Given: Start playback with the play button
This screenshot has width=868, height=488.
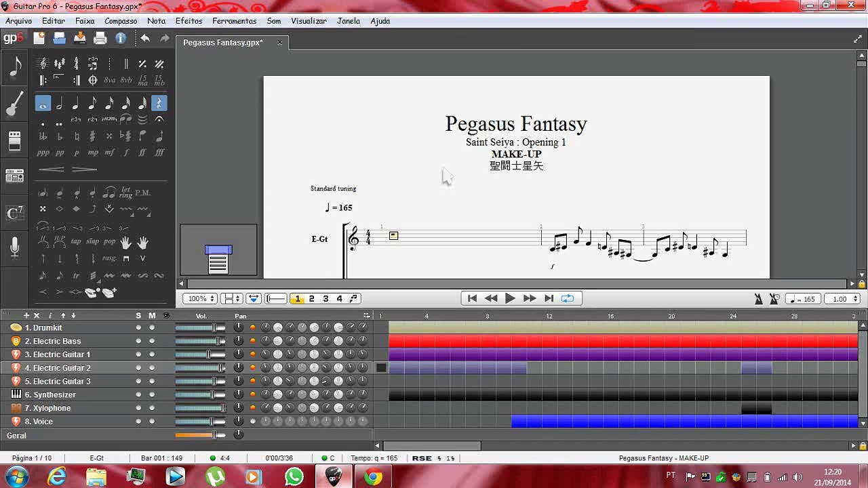Looking at the screenshot, I should 510,298.
